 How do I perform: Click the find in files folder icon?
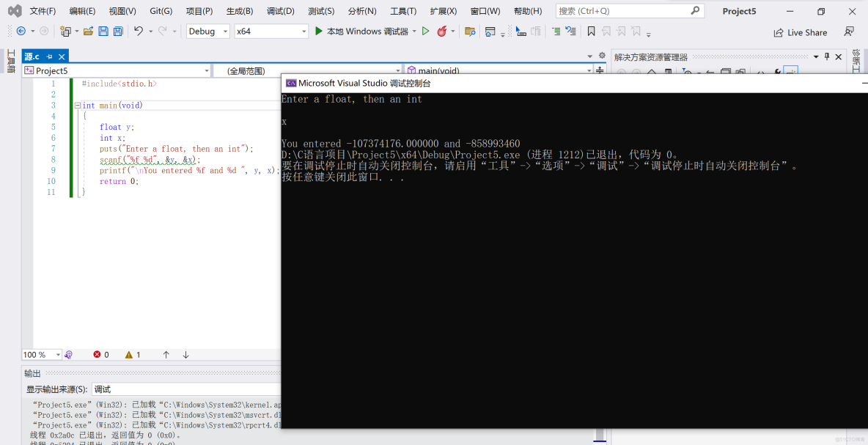pos(470,32)
